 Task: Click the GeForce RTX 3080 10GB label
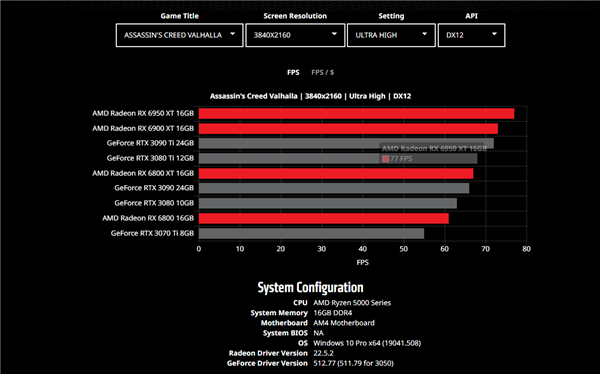click(154, 203)
